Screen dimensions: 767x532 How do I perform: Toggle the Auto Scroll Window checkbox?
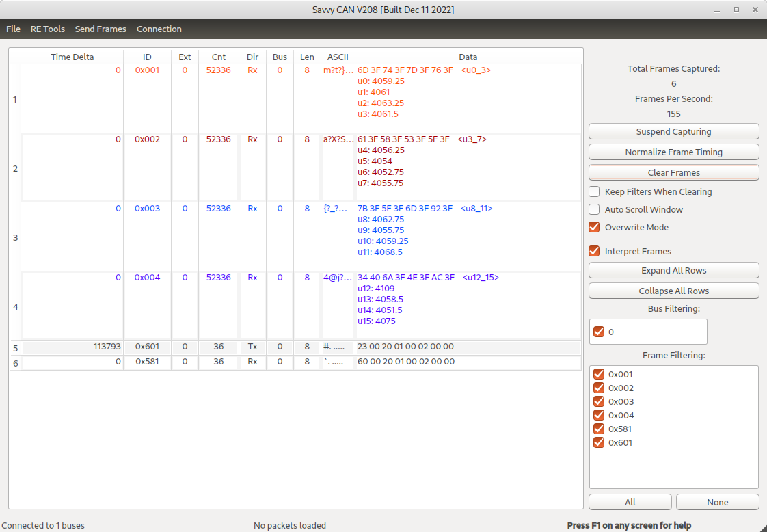(x=594, y=210)
